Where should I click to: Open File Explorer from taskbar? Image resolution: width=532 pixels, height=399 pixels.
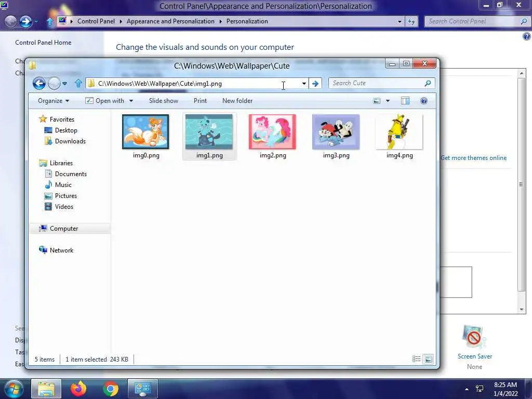click(46, 389)
